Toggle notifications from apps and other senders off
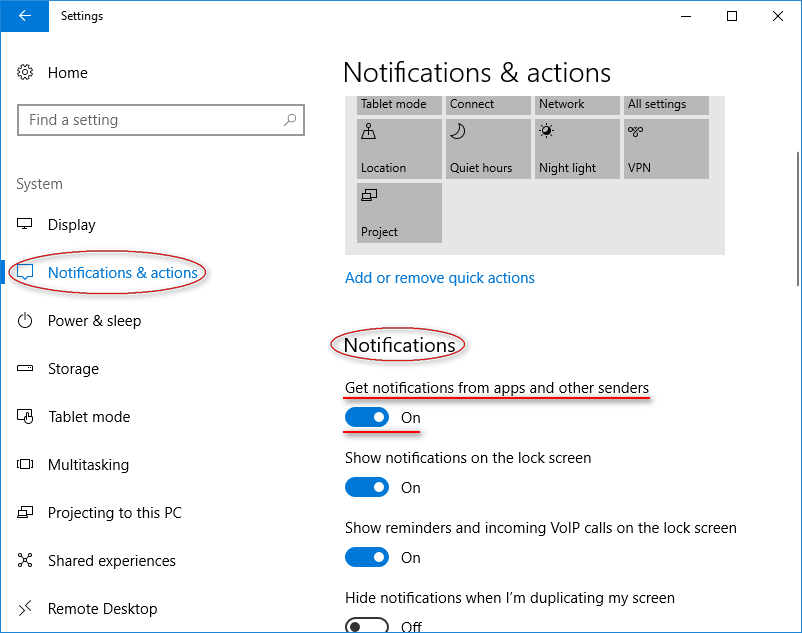The width and height of the screenshot is (802, 633). coord(367,417)
